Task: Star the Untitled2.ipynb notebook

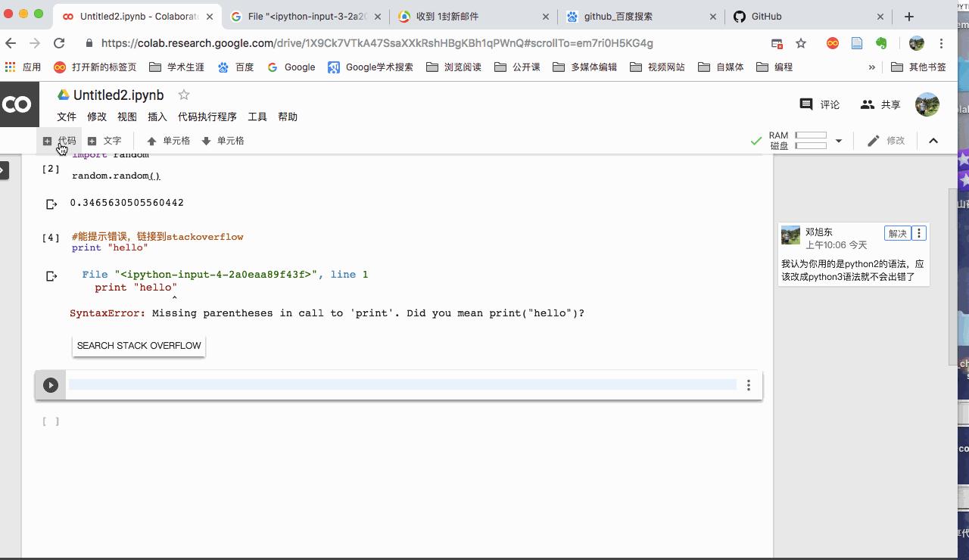Action: (183, 95)
